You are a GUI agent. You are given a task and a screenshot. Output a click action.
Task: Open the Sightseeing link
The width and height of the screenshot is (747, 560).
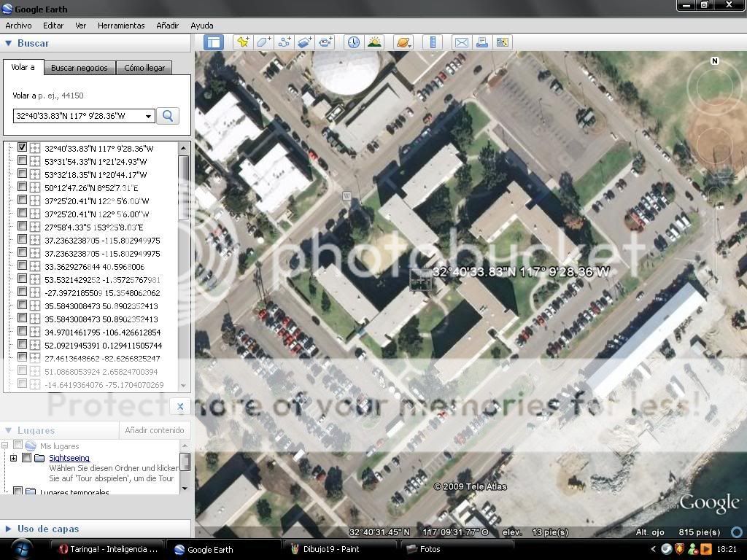click(69, 458)
